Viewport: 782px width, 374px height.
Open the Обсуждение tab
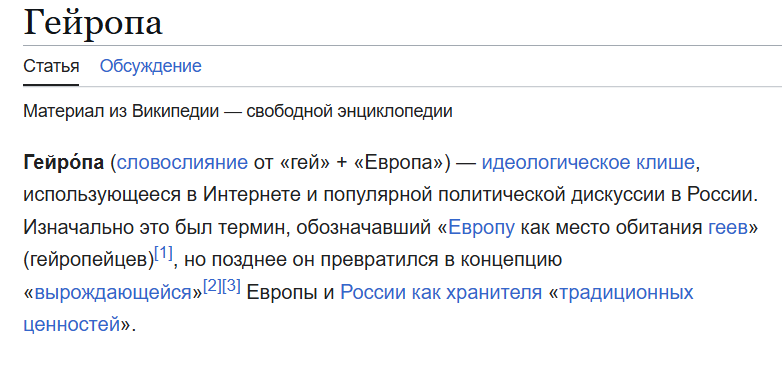coord(151,66)
